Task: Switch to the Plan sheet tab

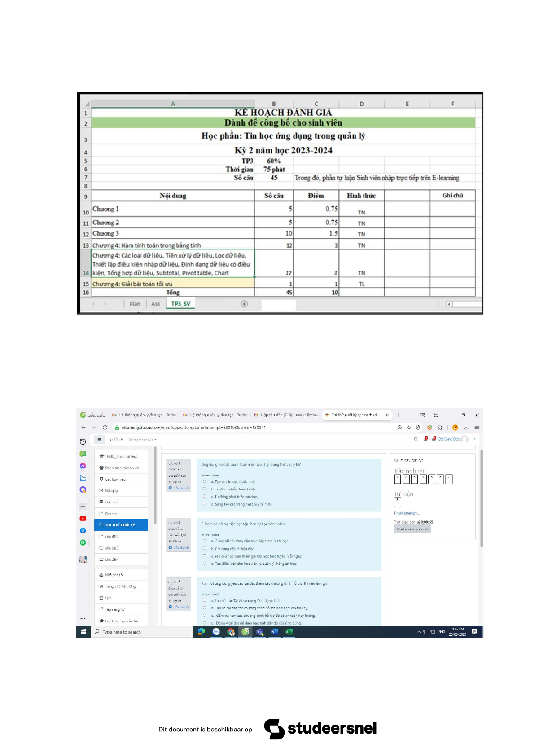Action: [x=135, y=304]
